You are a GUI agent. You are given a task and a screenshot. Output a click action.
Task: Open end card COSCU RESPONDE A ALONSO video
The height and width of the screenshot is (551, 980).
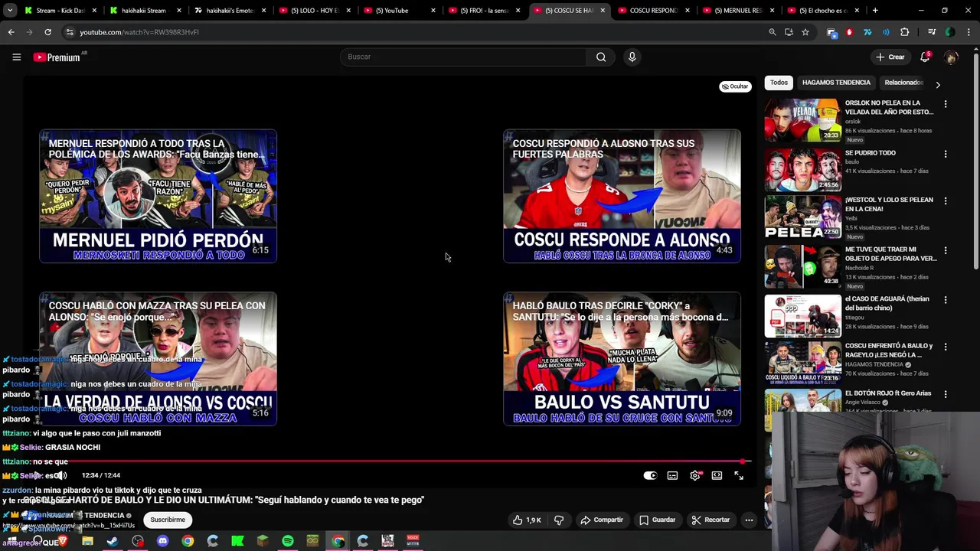click(622, 196)
